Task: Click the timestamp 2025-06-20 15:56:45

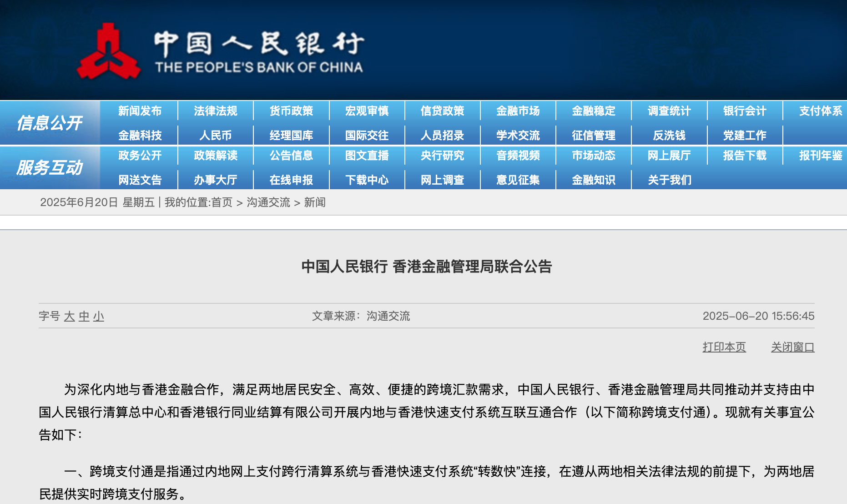Action: click(x=758, y=316)
